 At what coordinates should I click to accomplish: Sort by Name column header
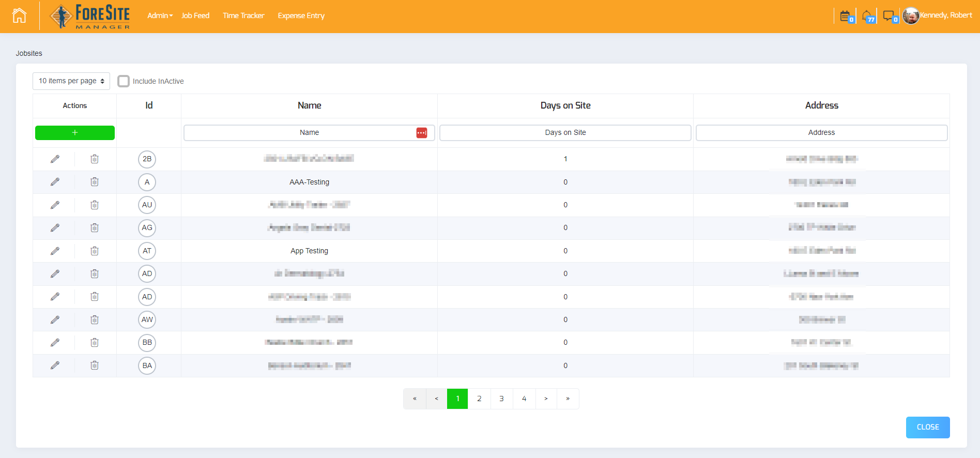pyautogui.click(x=309, y=105)
